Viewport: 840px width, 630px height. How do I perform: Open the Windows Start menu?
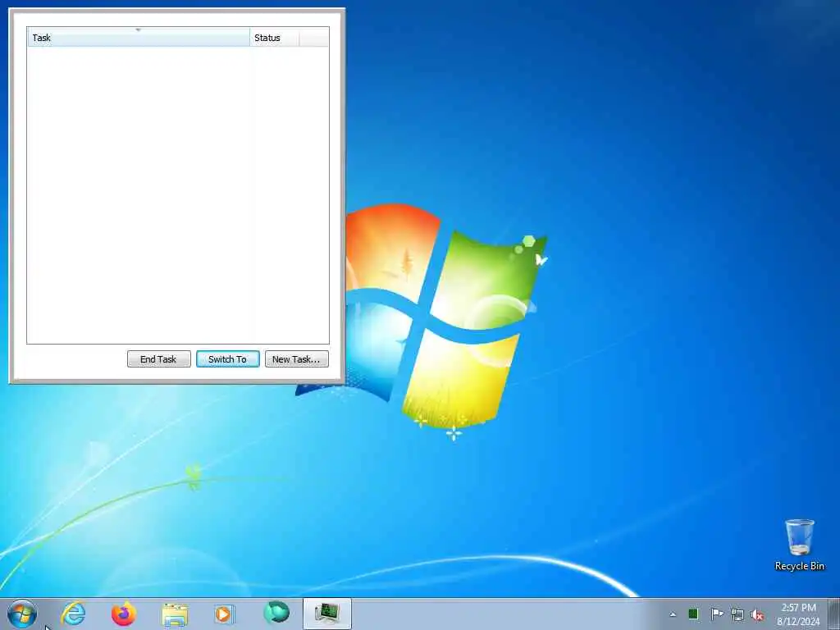[22, 614]
